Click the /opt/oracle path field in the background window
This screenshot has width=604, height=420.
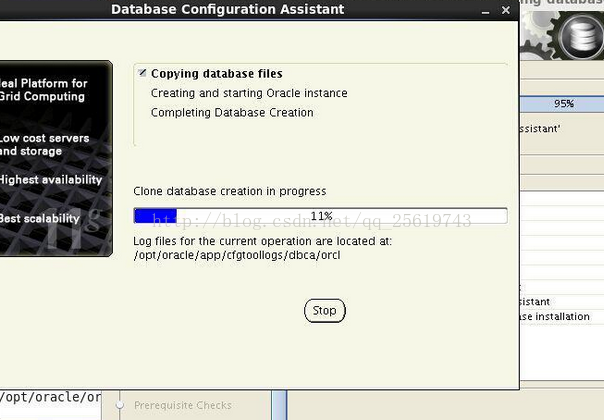50,397
